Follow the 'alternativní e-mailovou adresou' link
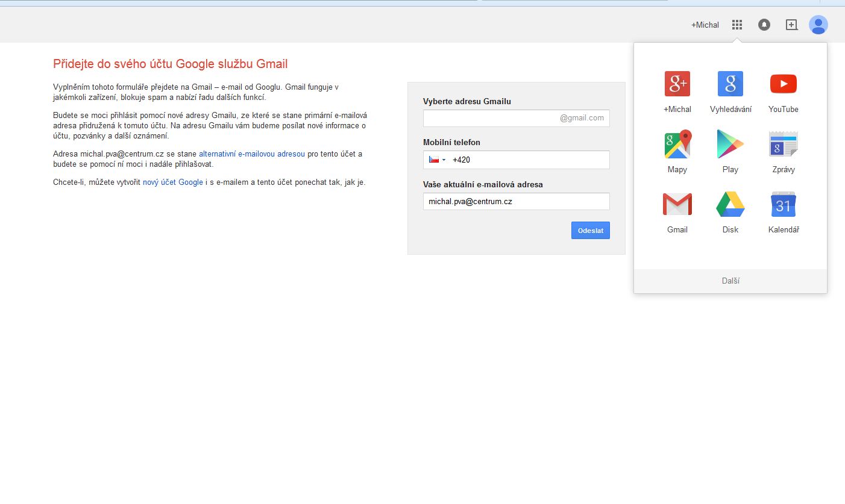This screenshot has height=504, width=845. click(252, 154)
